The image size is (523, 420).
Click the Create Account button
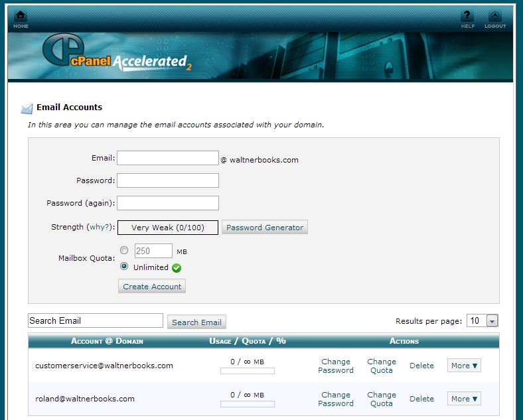coord(152,287)
